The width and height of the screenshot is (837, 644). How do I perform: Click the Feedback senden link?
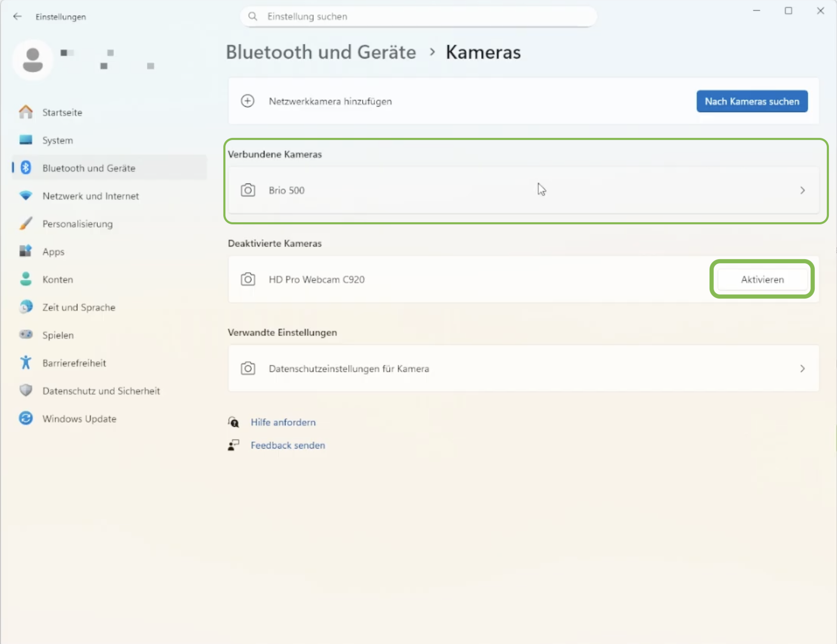point(288,445)
